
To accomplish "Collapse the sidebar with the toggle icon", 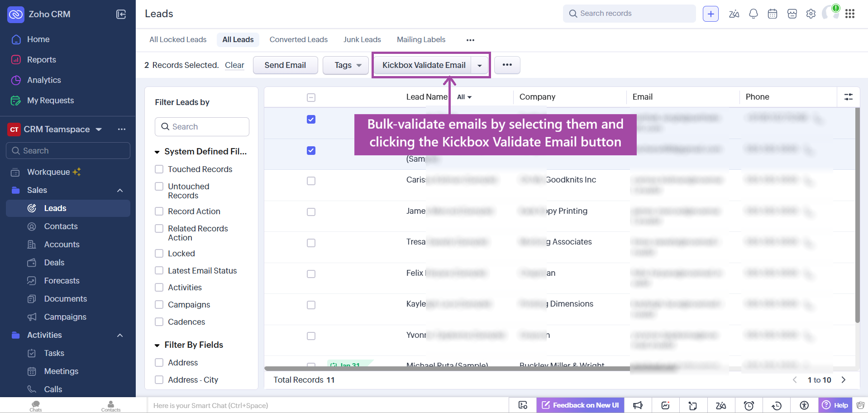I will (121, 14).
